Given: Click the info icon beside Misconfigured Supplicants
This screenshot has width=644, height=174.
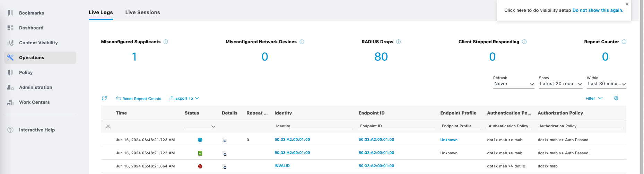Looking at the screenshot, I should pos(166,42).
